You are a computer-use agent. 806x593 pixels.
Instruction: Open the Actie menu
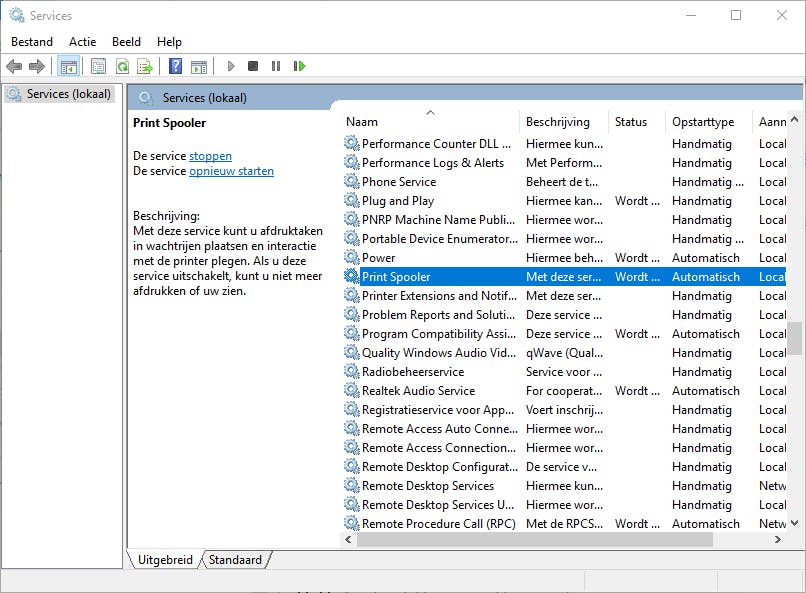click(x=83, y=42)
